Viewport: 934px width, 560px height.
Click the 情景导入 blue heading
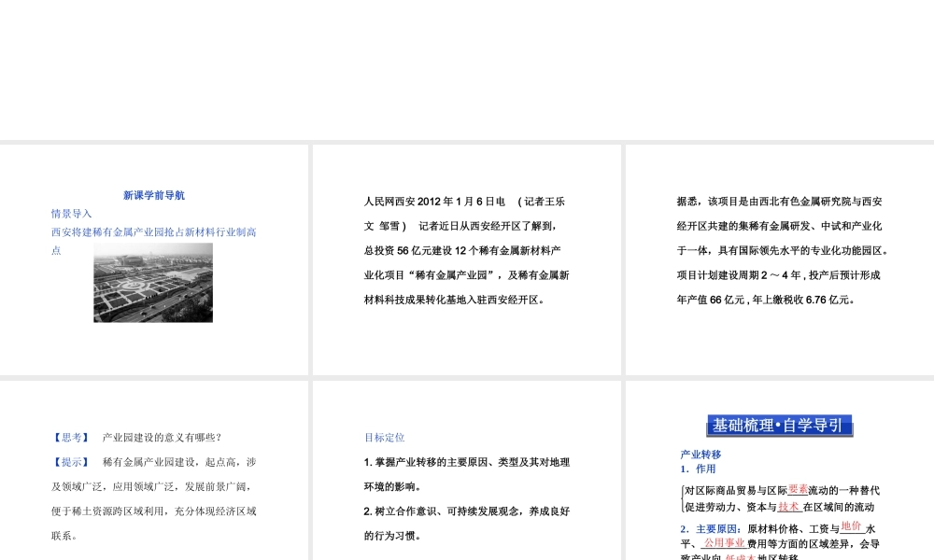pos(72,213)
